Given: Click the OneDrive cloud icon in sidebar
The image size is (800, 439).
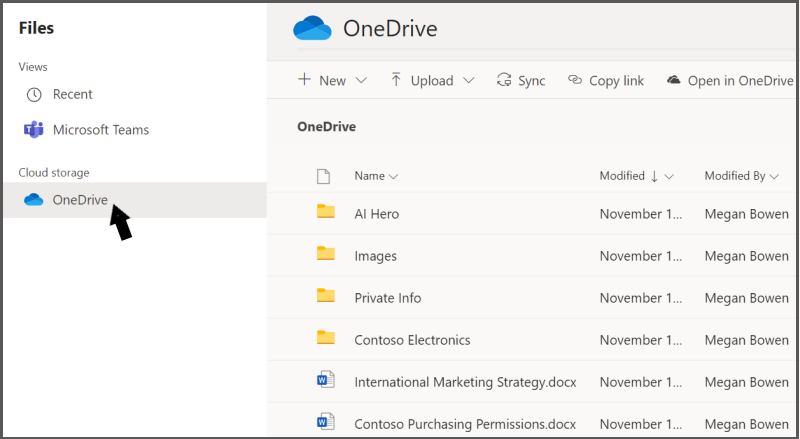Looking at the screenshot, I should [x=34, y=200].
